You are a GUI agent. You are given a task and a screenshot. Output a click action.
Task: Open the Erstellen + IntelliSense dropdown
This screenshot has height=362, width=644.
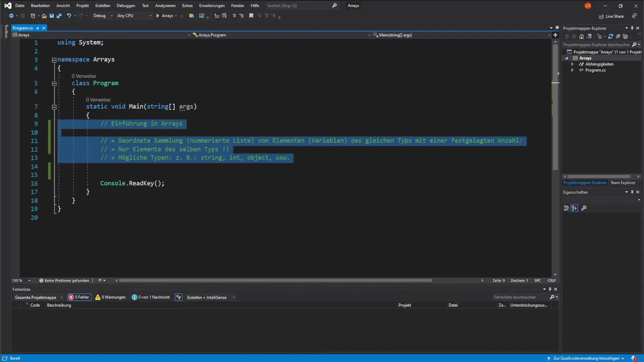tap(210, 298)
